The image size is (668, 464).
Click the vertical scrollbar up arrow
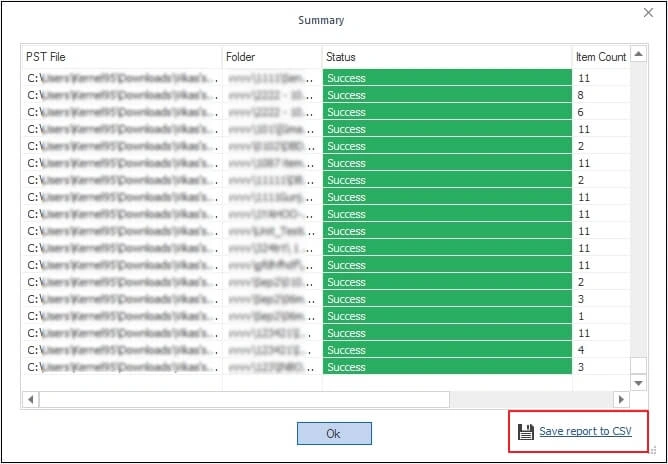click(x=638, y=54)
